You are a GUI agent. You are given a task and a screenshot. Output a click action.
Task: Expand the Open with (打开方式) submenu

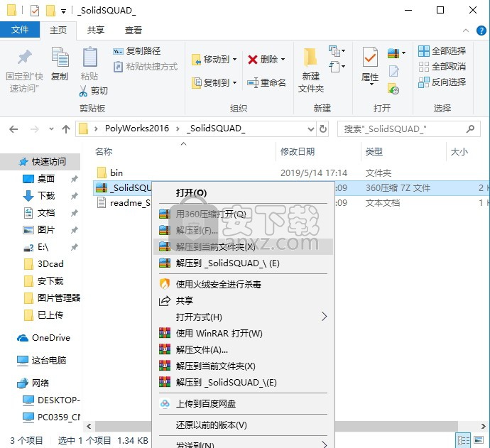click(243, 317)
